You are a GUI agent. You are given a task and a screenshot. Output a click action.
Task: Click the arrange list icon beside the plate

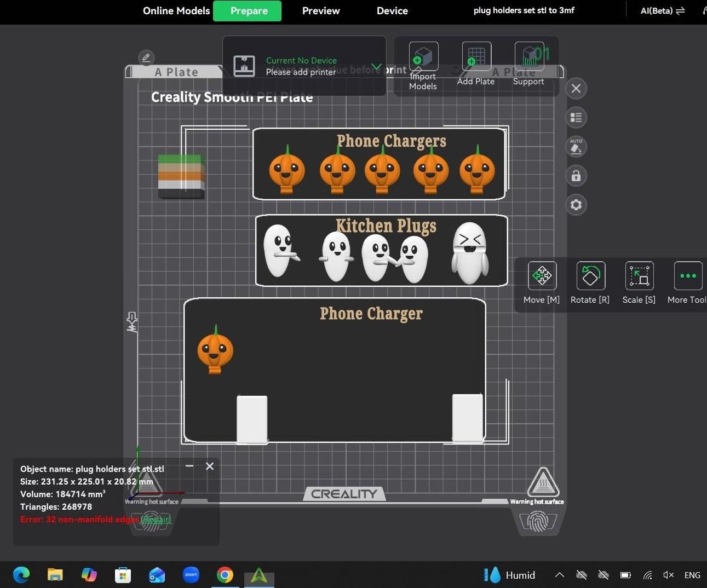coord(576,118)
